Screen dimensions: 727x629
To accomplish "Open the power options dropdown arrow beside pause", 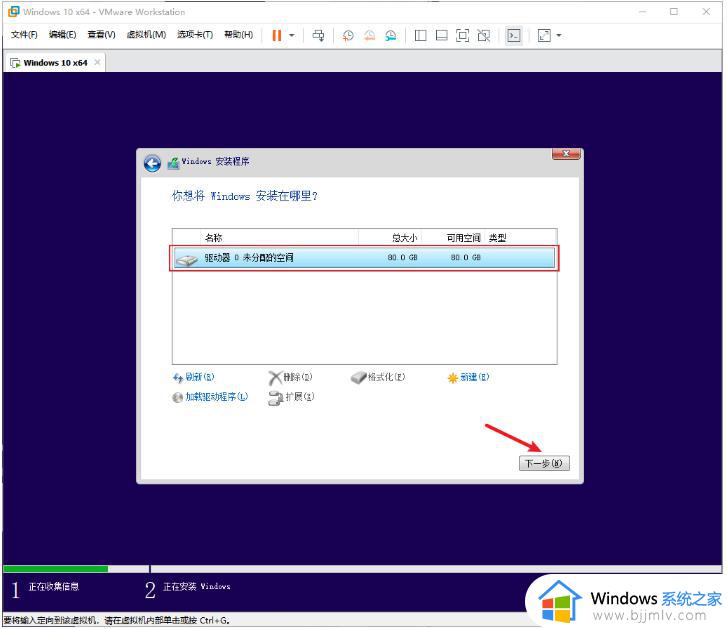I will (292, 35).
